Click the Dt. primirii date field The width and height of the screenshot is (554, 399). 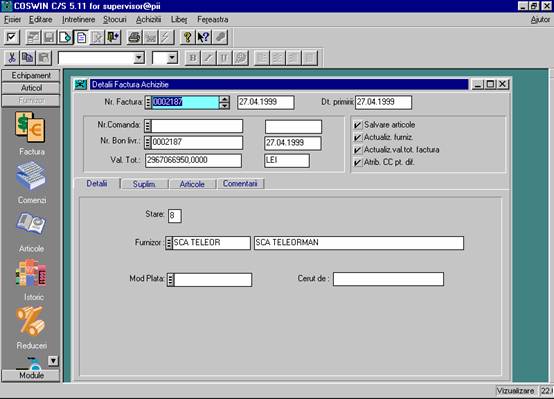383,102
